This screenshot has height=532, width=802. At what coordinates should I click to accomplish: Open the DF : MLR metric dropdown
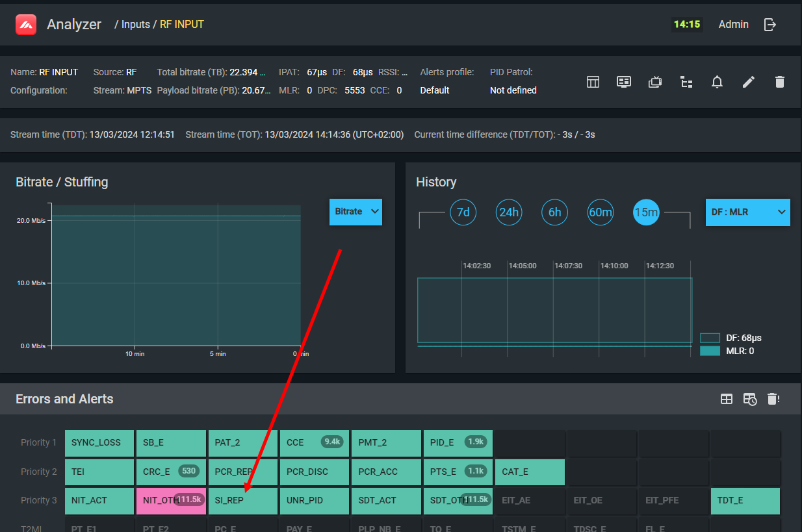(x=747, y=212)
